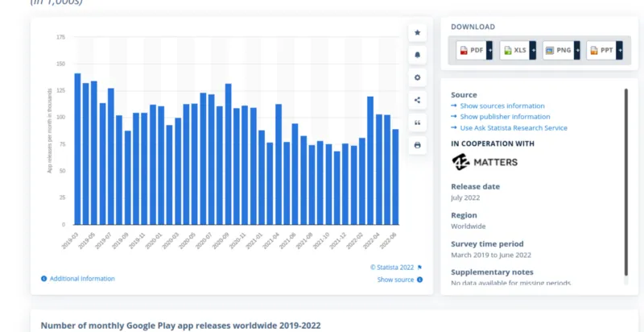The height and width of the screenshot is (332, 644).
Task: Click the info icon beside Show source
Action: click(419, 280)
